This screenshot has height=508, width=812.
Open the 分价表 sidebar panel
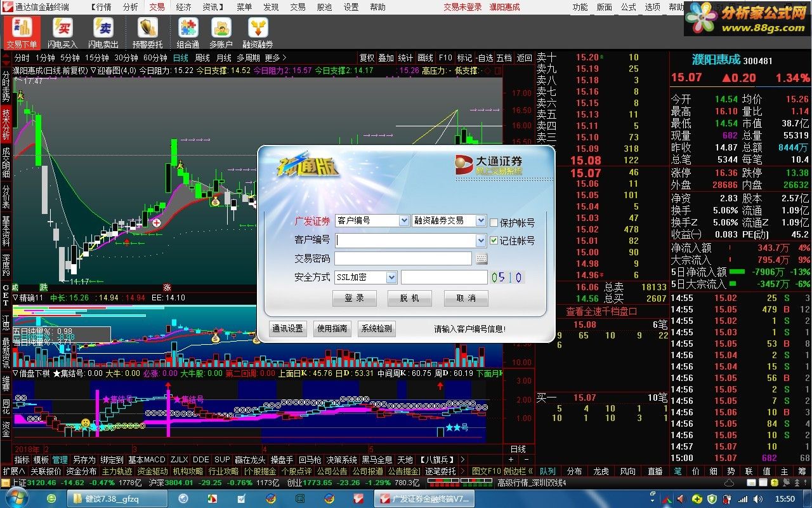click(x=6, y=197)
